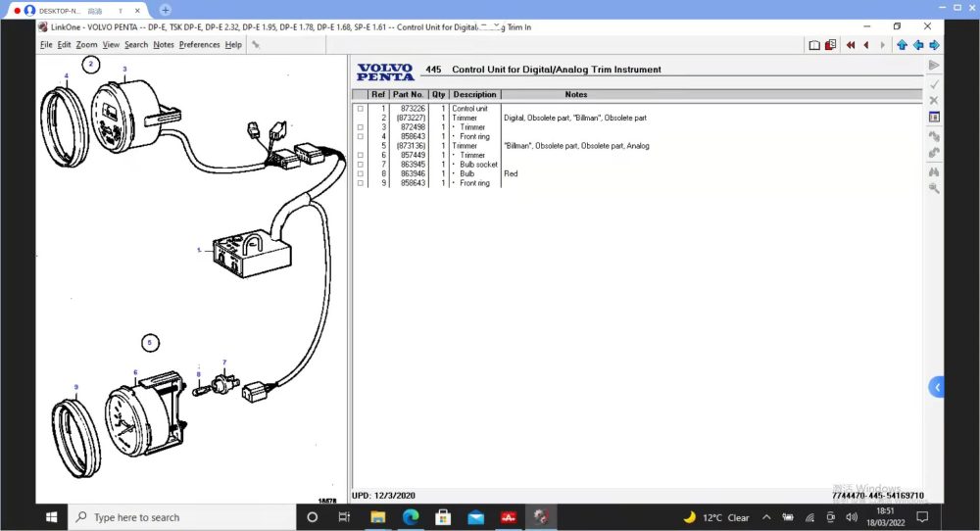
Task: Click callout 1 label next to control unit
Action: (199, 250)
